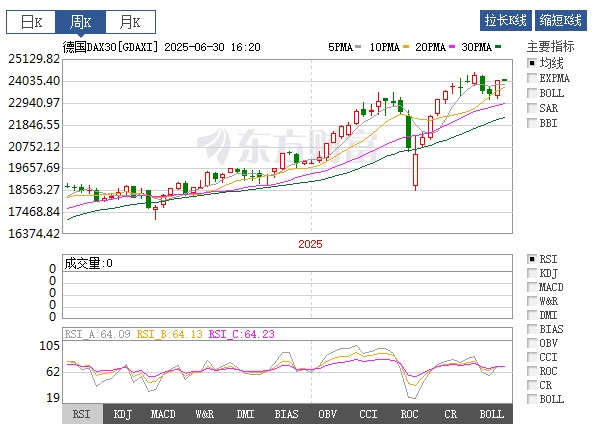Open the BIAS tab in the bottom bar
This screenshot has width=596, height=433.
[287, 414]
